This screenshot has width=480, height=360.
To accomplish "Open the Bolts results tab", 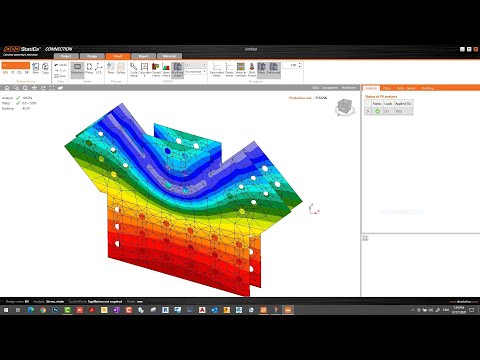I will point(406,88).
